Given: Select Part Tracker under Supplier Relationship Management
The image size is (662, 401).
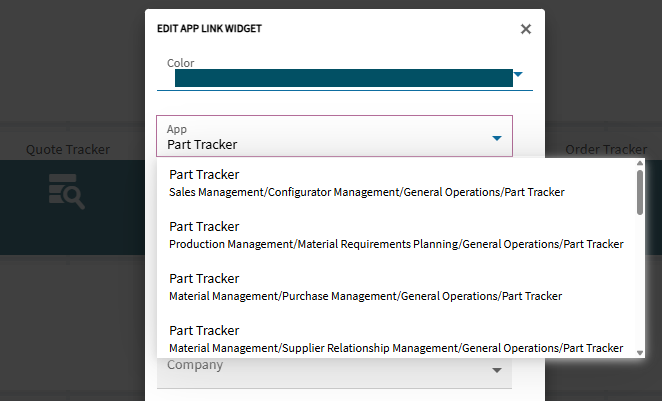Looking at the screenshot, I should coord(396,339).
